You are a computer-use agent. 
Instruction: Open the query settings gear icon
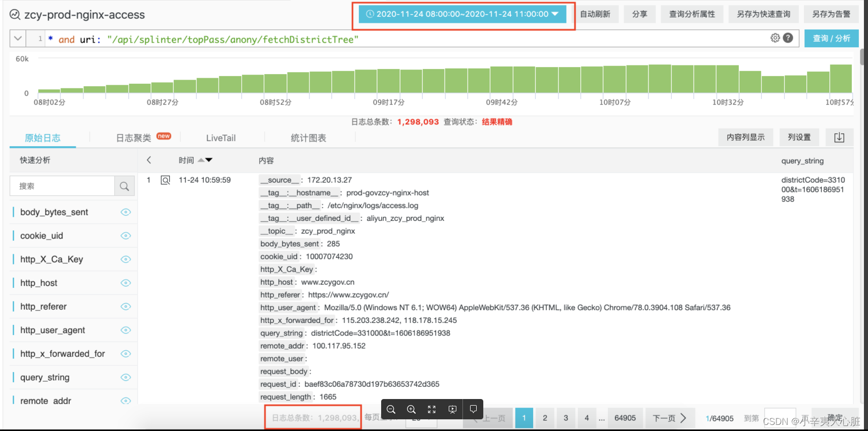pos(775,38)
